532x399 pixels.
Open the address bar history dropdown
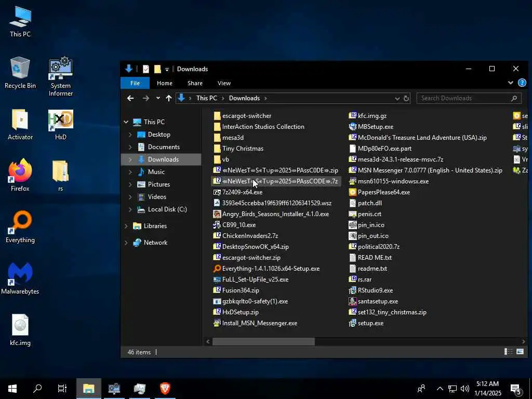[x=397, y=98]
